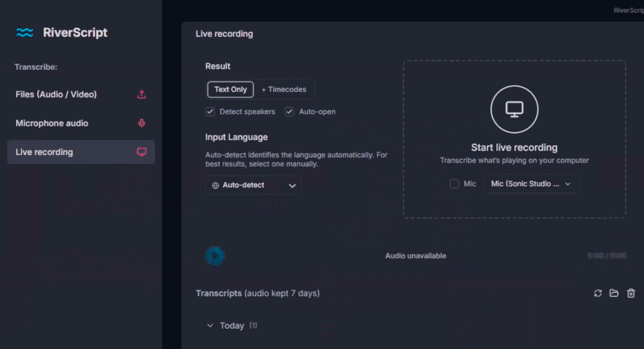The height and width of the screenshot is (349, 644).
Task: Choose Text Only result format
Action: pos(230,89)
